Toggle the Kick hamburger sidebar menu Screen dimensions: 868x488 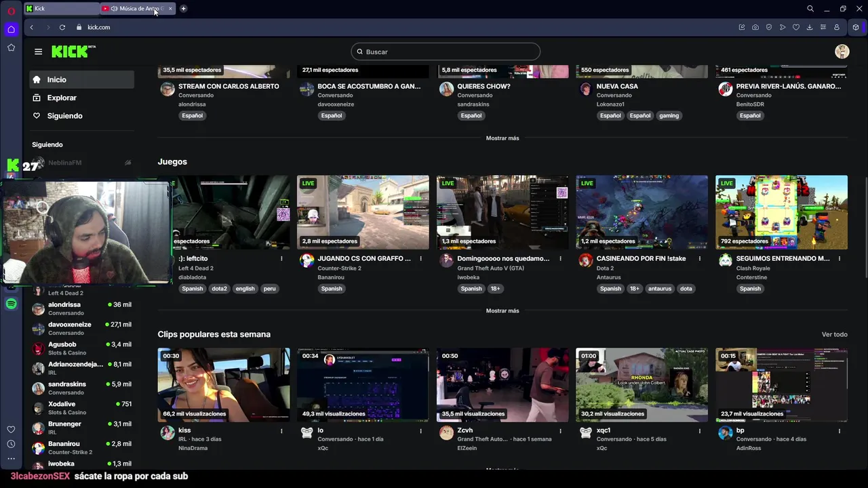pyautogui.click(x=38, y=52)
